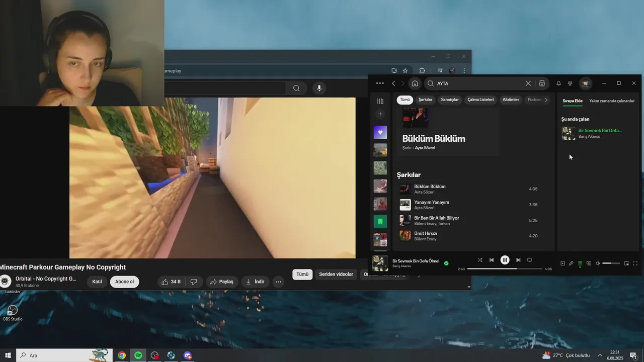Viewport: 644px width, 362px height.
Task: Open Spotify Home page icon
Action: click(x=415, y=83)
